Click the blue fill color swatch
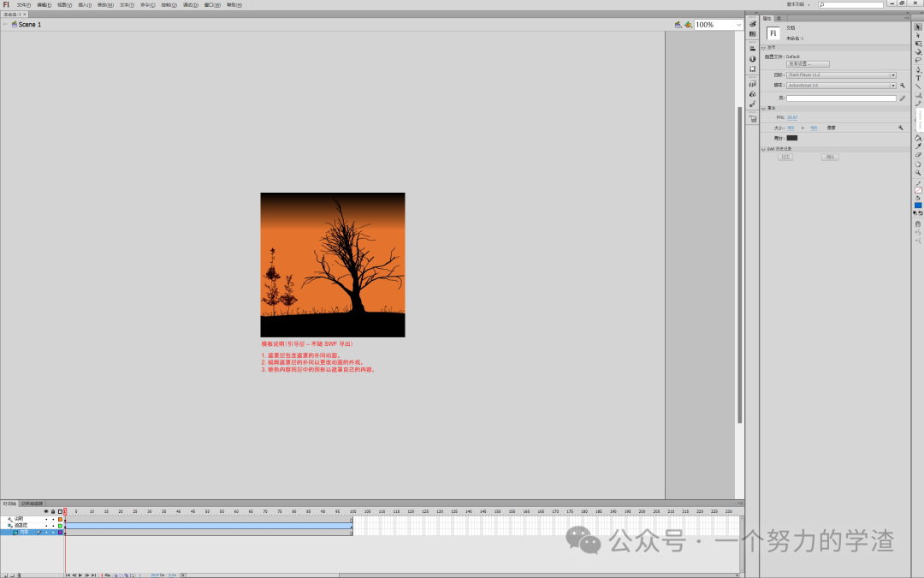This screenshot has height=578, width=924. tap(918, 206)
